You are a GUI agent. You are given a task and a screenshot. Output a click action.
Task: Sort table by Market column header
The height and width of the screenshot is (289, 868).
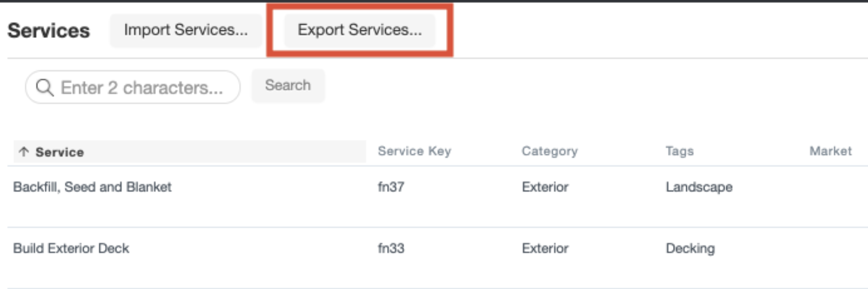pyautogui.click(x=830, y=151)
